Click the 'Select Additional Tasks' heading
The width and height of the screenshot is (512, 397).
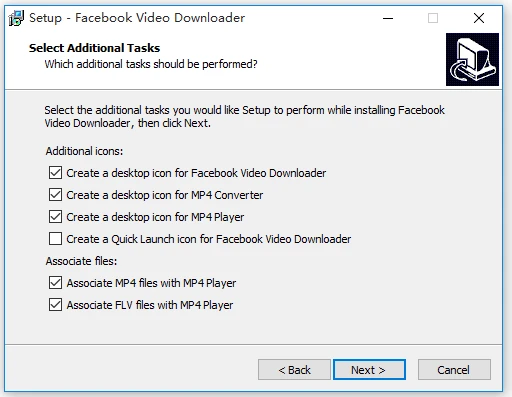point(94,48)
